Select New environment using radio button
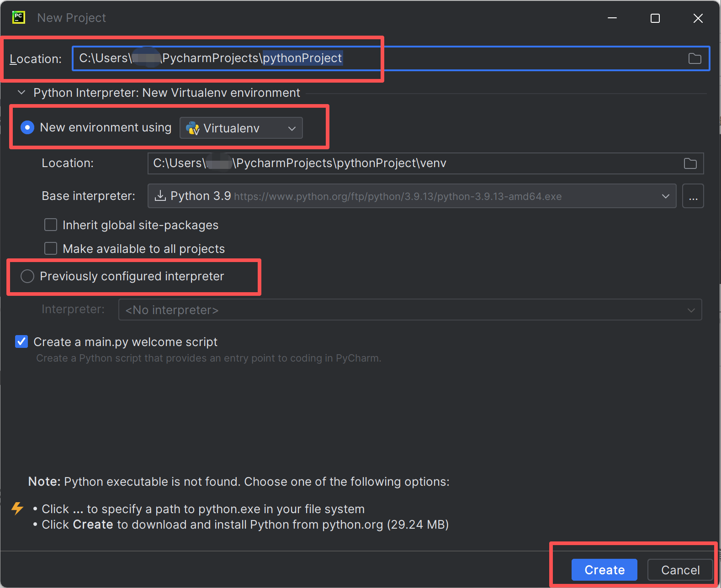 click(x=27, y=127)
